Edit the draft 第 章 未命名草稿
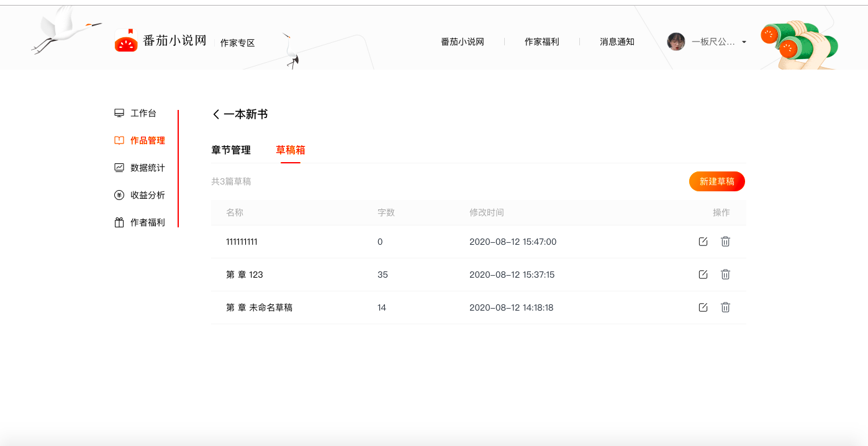The width and height of the screenshot is (868, 446). pyautogui.click(x=703, y=307)
